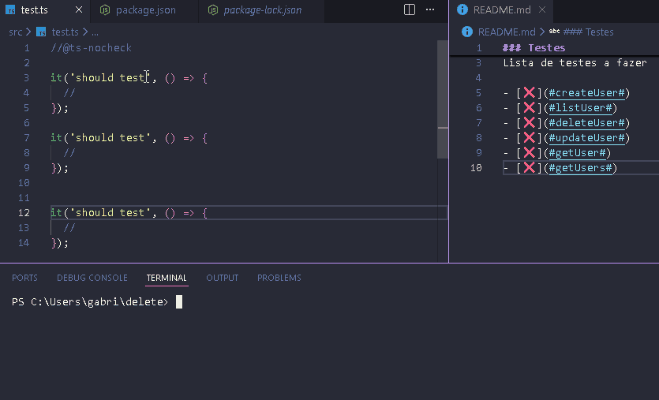Viewport: 659px width, 400px height.
Task: Switch to the package.json tab
Action: (x=143, y=10)
